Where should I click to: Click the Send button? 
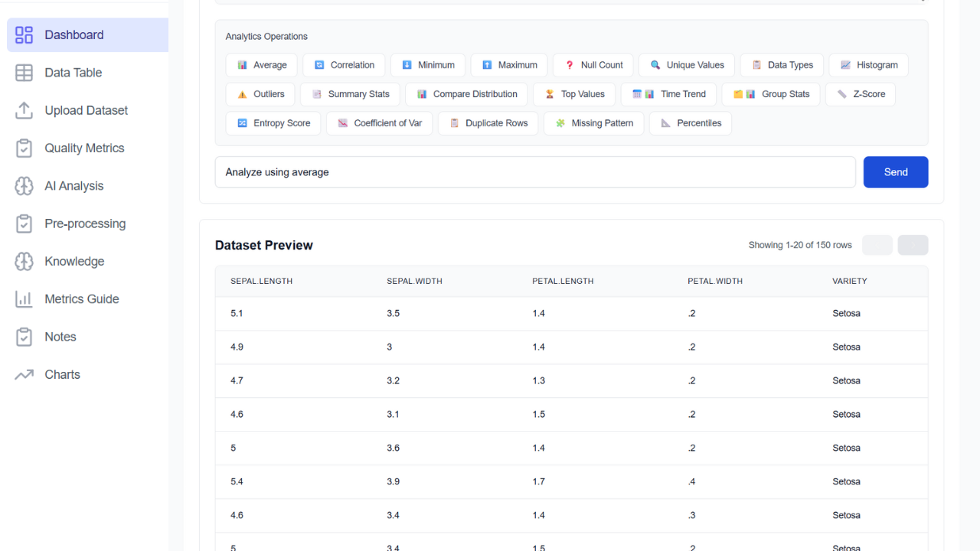click(896, 172)
